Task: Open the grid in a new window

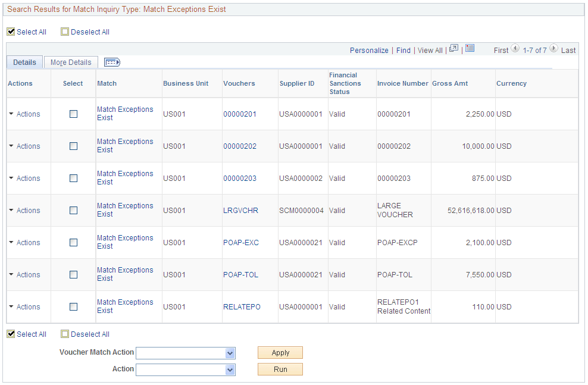Action: [453, 50]
